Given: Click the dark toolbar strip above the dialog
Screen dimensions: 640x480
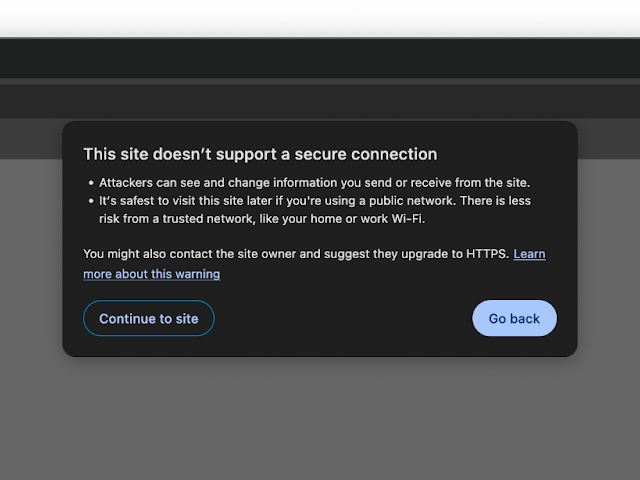Looking at the screenshot, I should coord(320,100).
